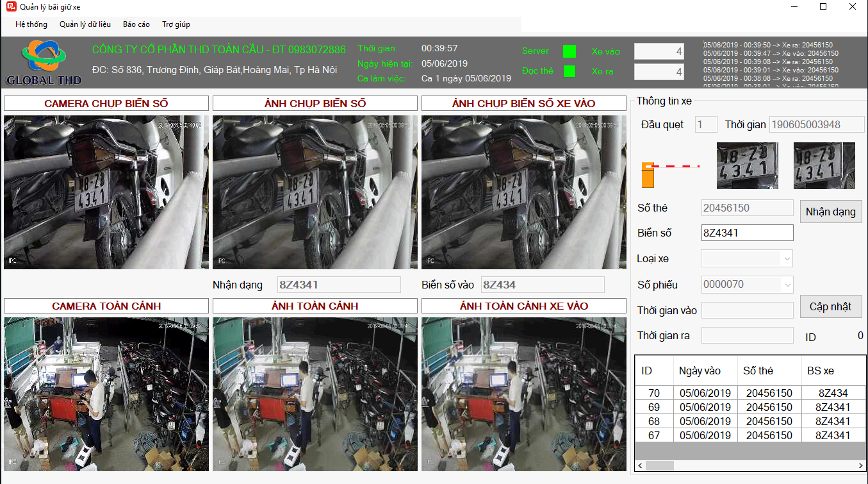This screenshot has width=868, height=484.
Task: Open the Quản lý dữ liệu menu
Action: 85,24
